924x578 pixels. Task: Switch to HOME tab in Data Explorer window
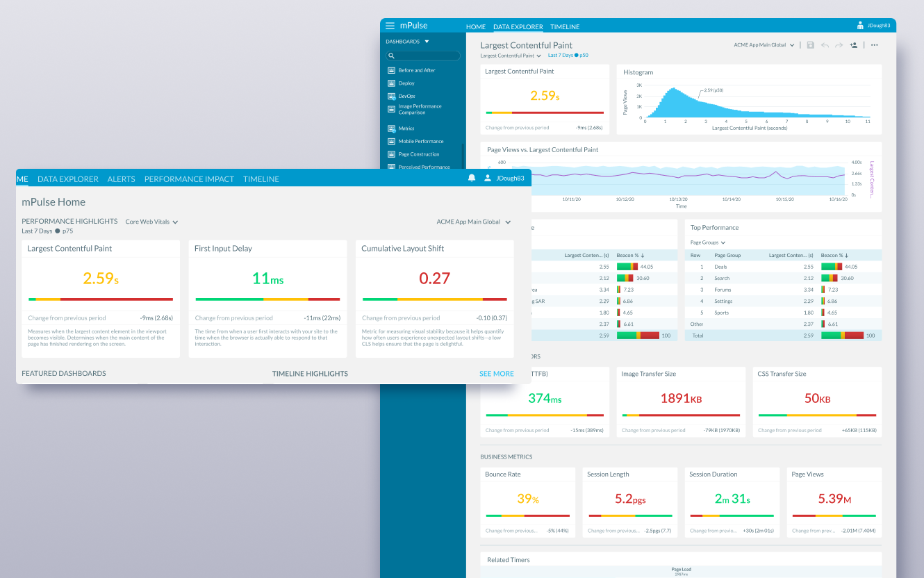476,27
